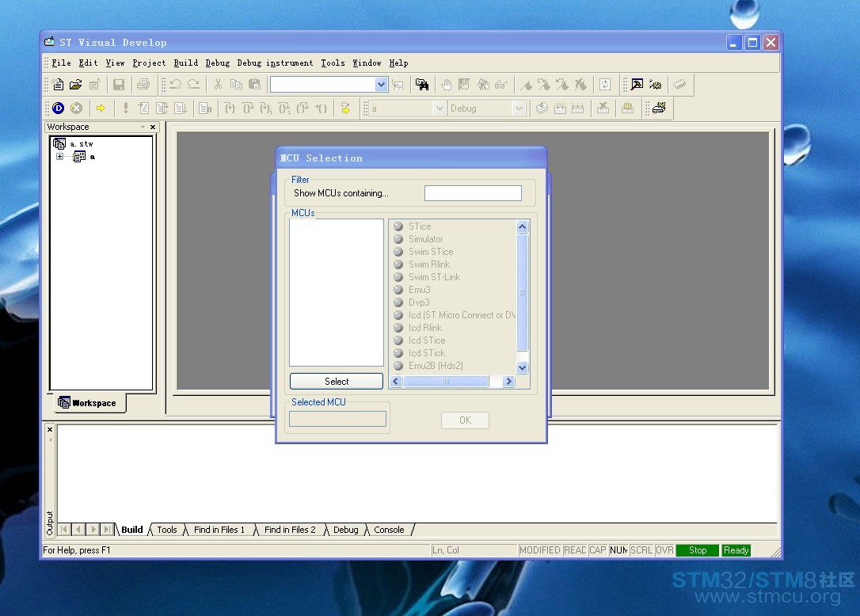Open the Project menu
The width and height of the screenshot is (860, 616).
(x=149, y=63)
